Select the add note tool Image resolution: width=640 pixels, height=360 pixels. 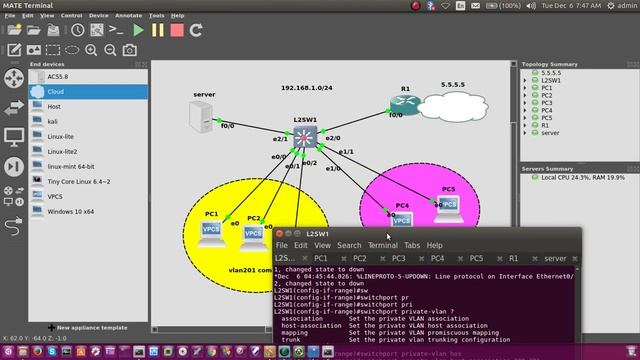[x=14, y=50]
